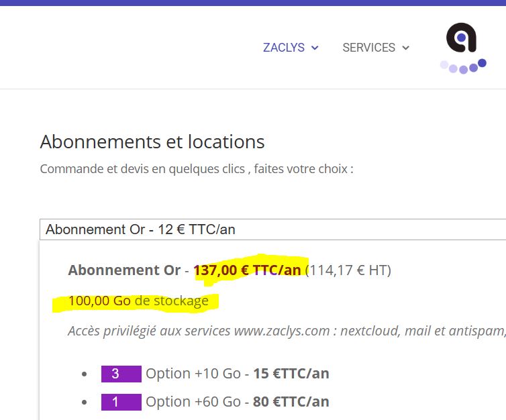Expand the chevron next to SERVICES

click(x=405, y=48)
